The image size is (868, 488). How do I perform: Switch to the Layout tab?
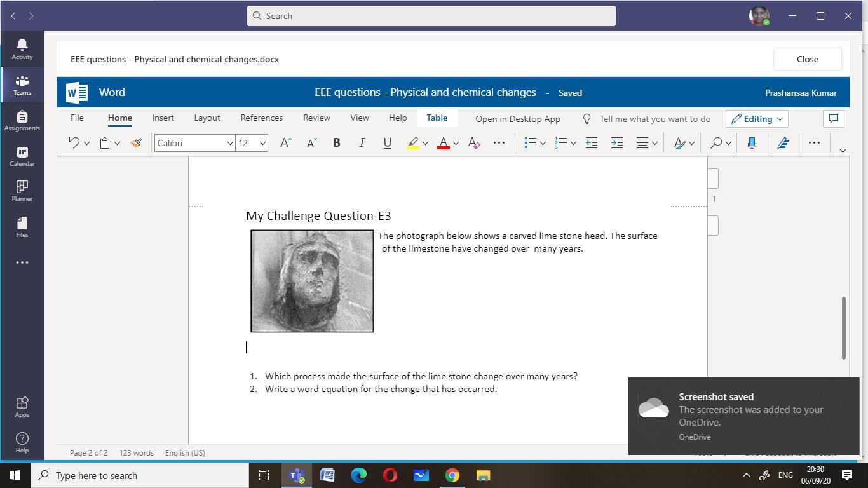coord(207,118)
